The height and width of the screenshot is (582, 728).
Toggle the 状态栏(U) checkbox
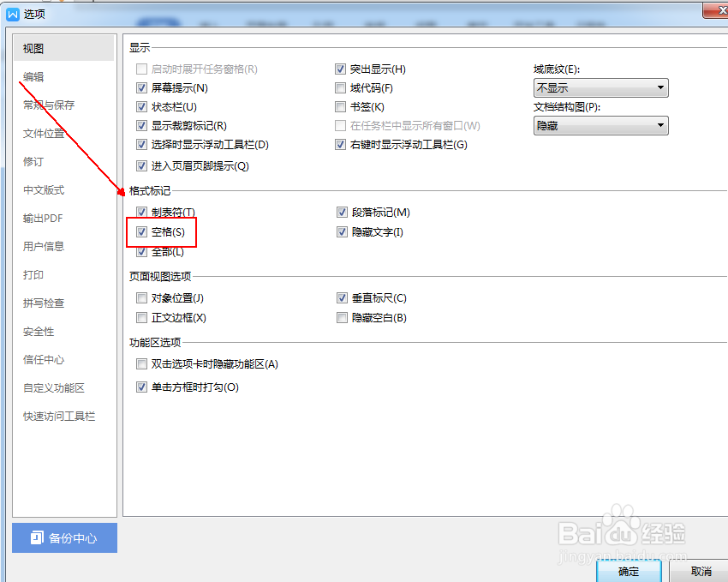pyautogui.click(x=141, y=107)
